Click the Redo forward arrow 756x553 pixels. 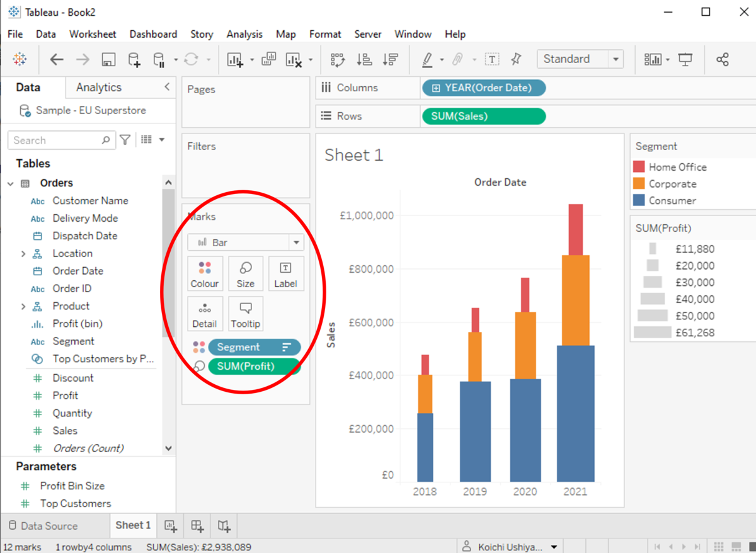(x=83, y=59)
